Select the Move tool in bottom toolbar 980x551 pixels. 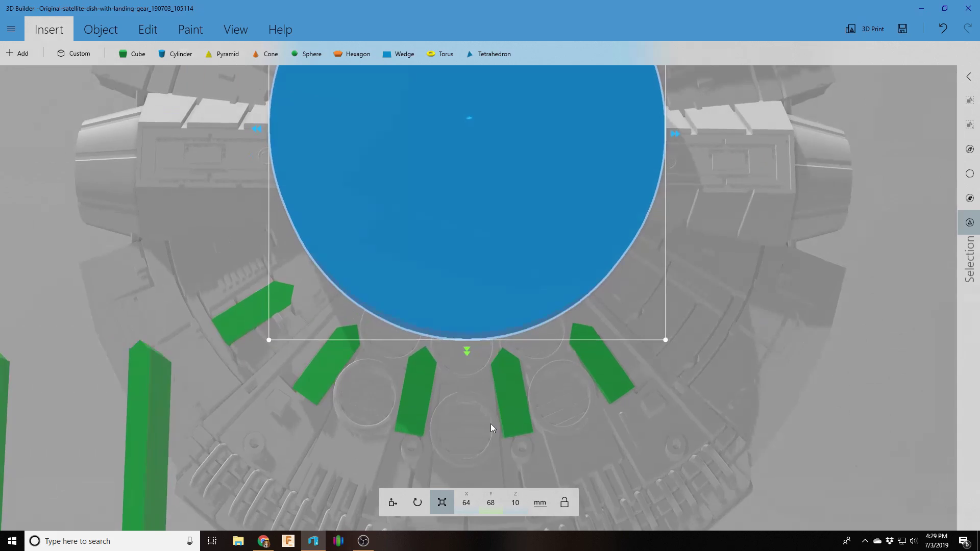coord(393,503)
